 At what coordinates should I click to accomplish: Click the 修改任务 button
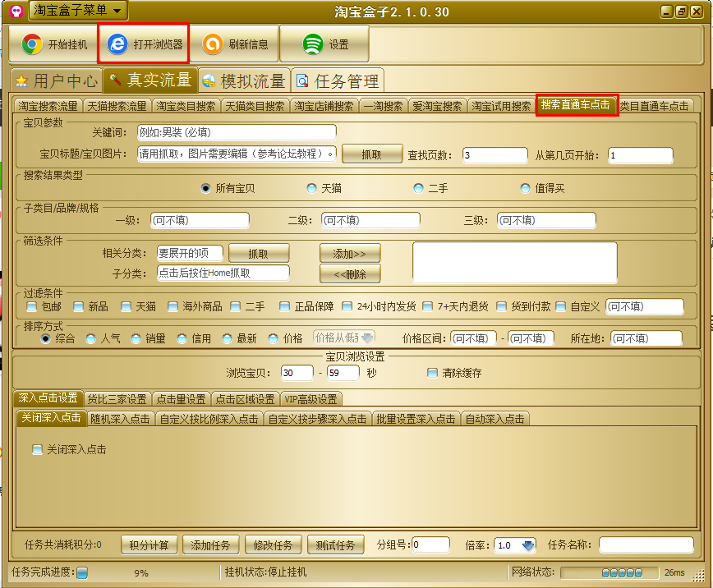pyautogui.click(x=273, y=544)
